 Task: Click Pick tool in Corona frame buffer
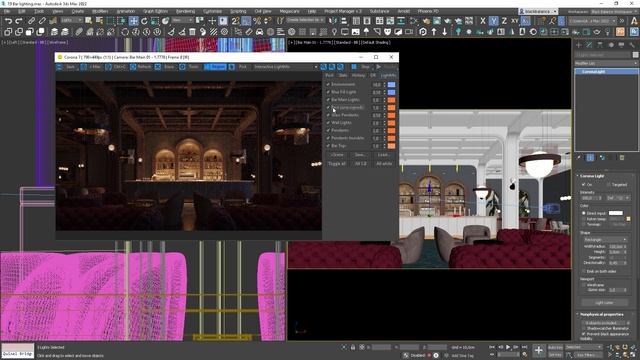point(238,67)
